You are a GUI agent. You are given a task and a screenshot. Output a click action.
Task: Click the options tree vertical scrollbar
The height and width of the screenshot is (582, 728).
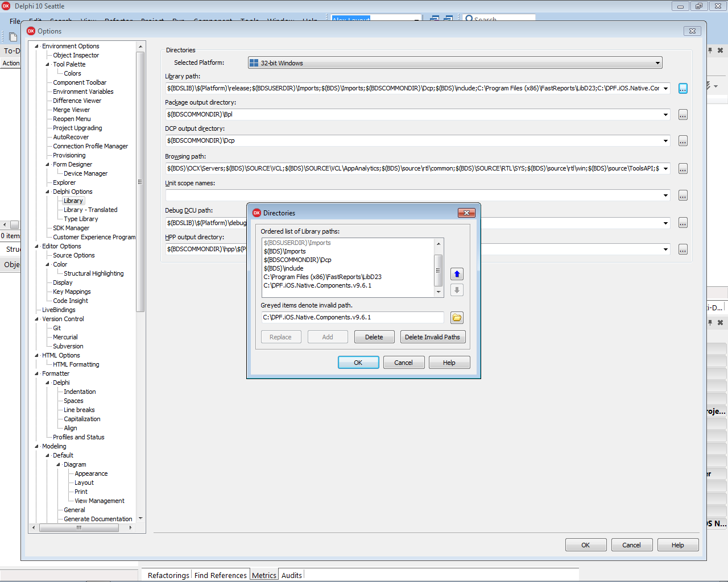140,182
